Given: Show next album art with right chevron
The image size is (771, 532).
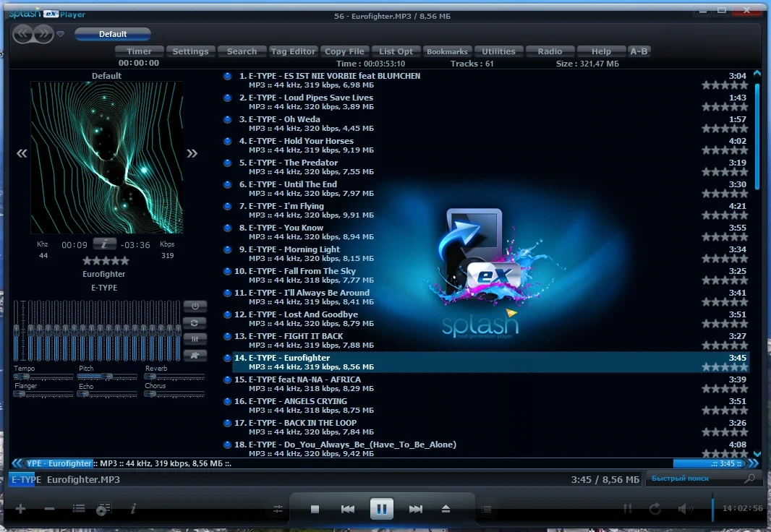Looking at the screenshot, I should [x=192, y=153].
